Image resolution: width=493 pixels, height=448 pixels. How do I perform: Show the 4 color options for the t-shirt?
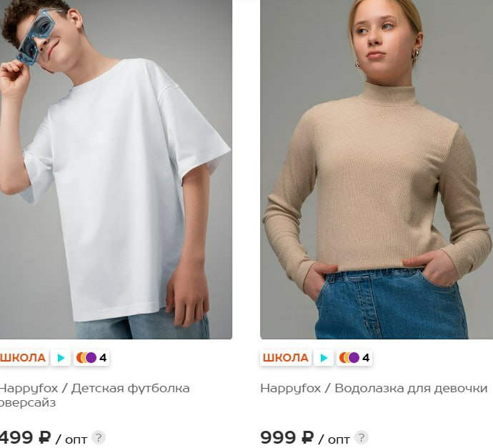[91, 358]
